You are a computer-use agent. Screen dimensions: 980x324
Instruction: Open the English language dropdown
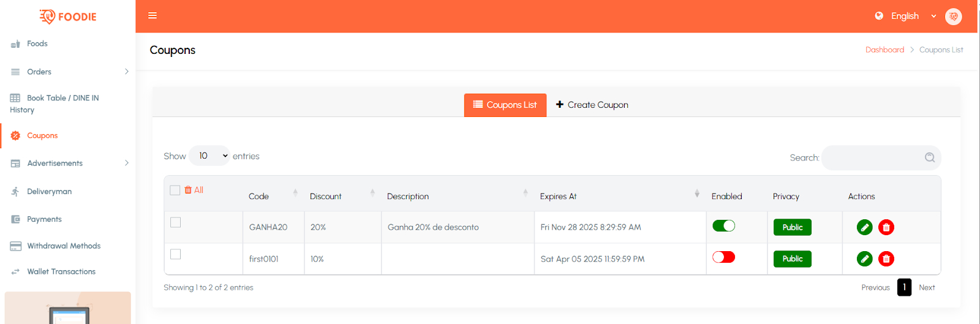[905, 17]
